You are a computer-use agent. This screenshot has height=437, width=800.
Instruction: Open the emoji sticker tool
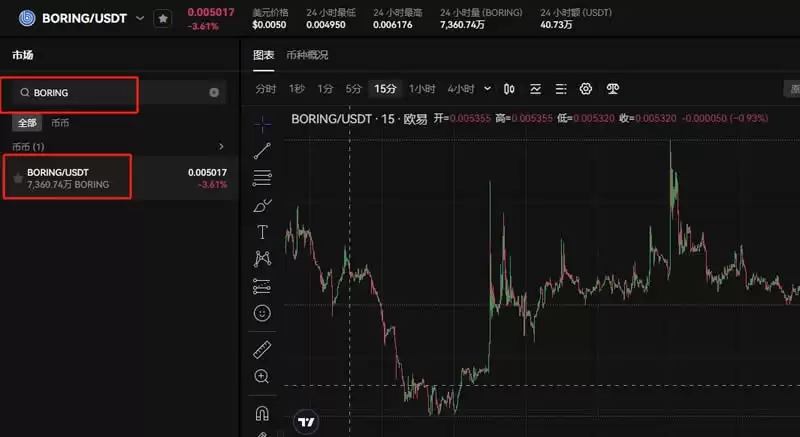coord(262,313)
